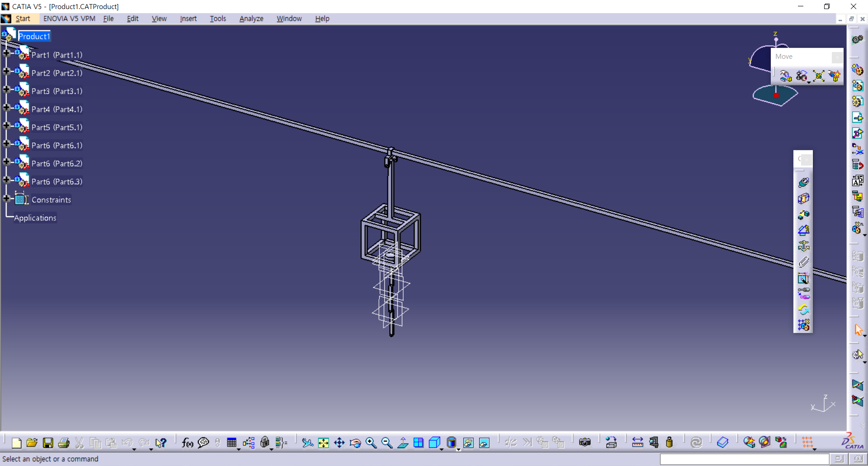Click the New Product icon

coord(857,85)
